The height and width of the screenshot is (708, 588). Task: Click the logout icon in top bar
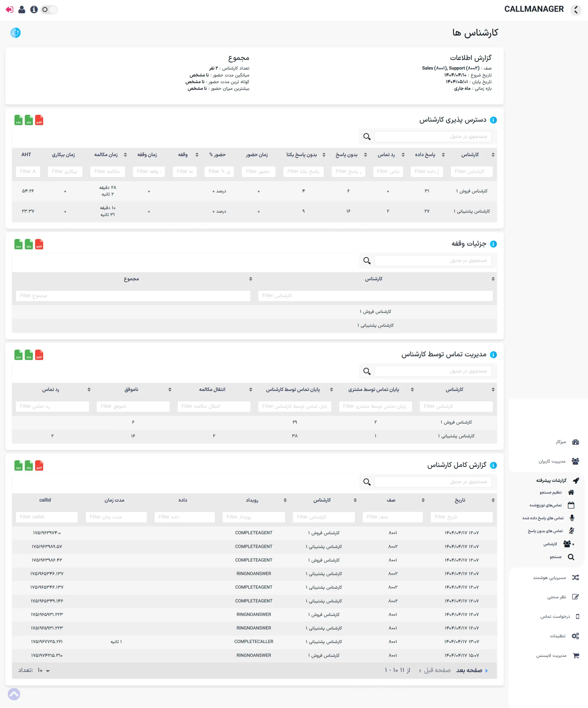tap(9, 9)
